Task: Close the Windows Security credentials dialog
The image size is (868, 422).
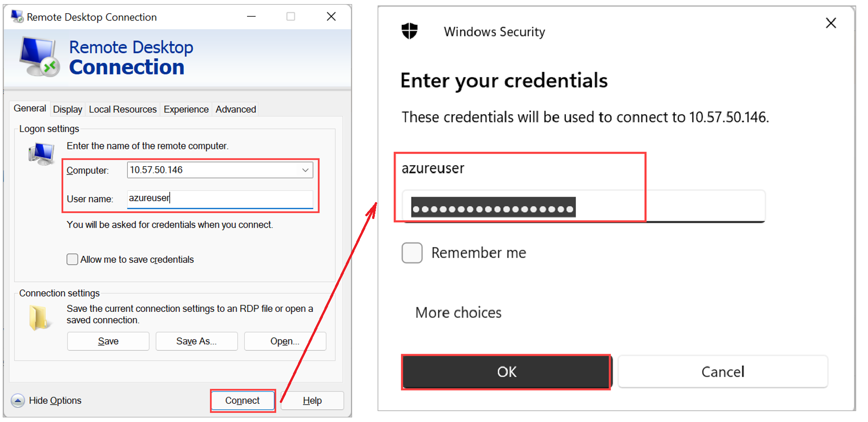Action: click(831, 23)
